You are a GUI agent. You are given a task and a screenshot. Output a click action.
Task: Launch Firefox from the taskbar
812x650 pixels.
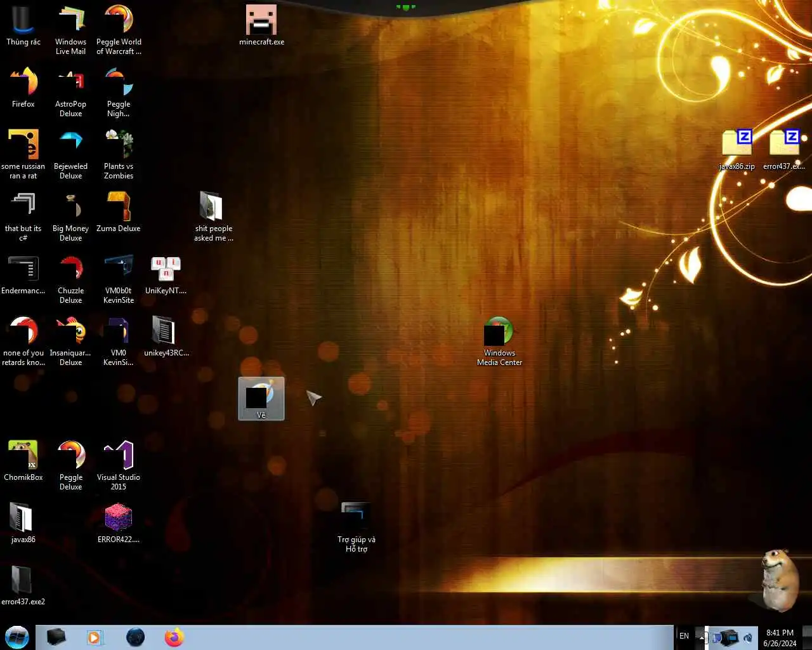click(x=174, y=637)
